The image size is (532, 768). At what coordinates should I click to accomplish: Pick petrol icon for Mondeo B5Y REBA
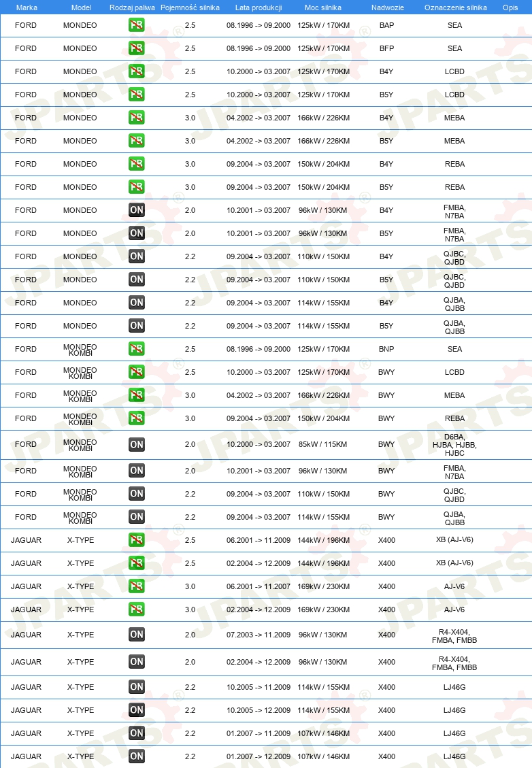pyautogui.click(x=137, y=186)
